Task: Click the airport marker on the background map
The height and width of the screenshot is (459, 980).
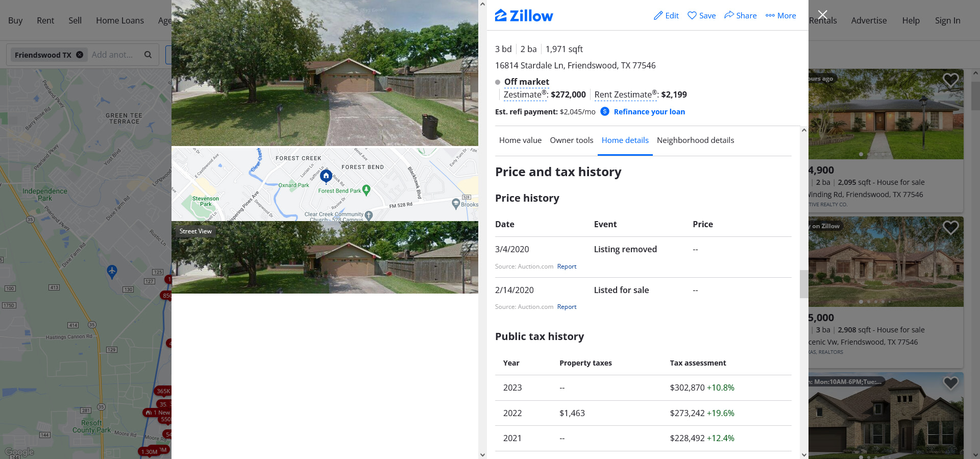Action: (112, 271)
